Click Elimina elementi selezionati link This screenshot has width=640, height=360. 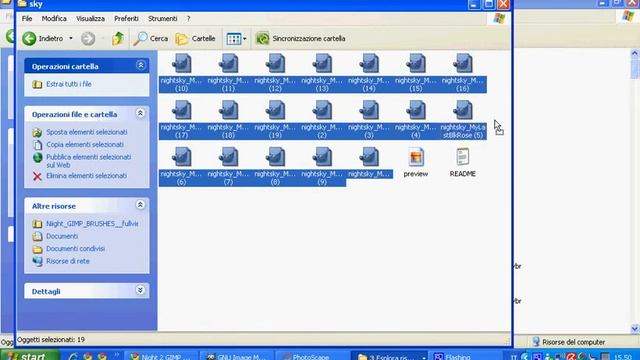click(x=86, y=176)
